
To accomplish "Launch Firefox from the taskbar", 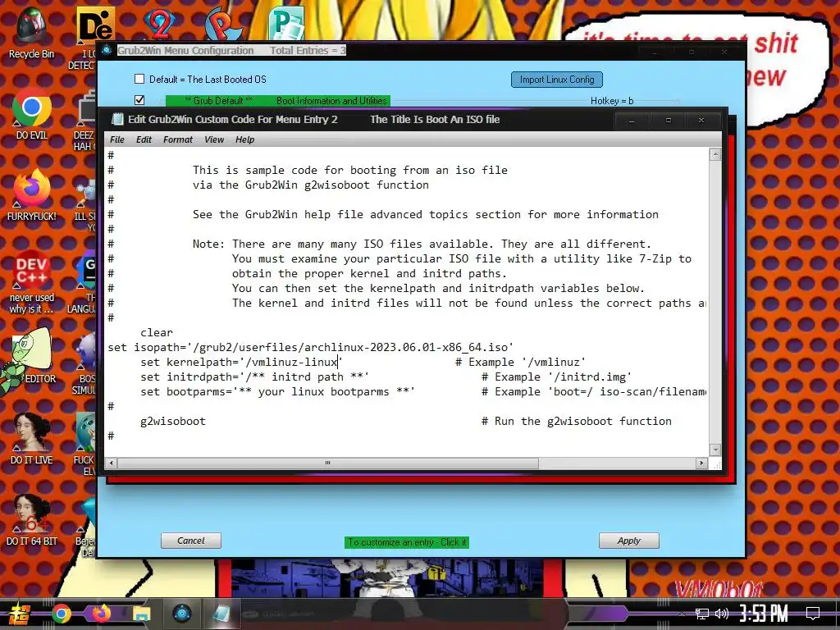I will (x=101, y=614).
